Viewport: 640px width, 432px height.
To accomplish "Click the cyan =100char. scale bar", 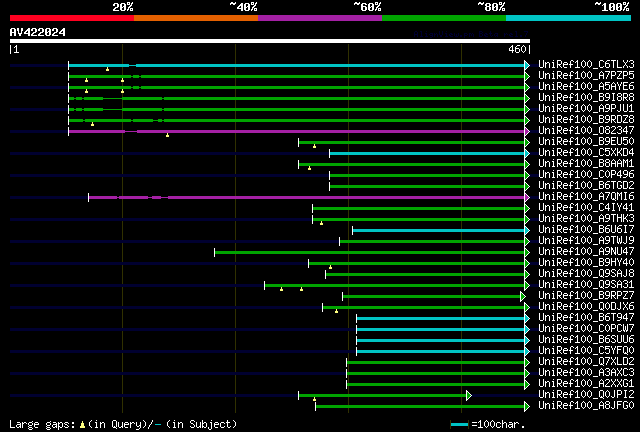I will pos(459,425).
